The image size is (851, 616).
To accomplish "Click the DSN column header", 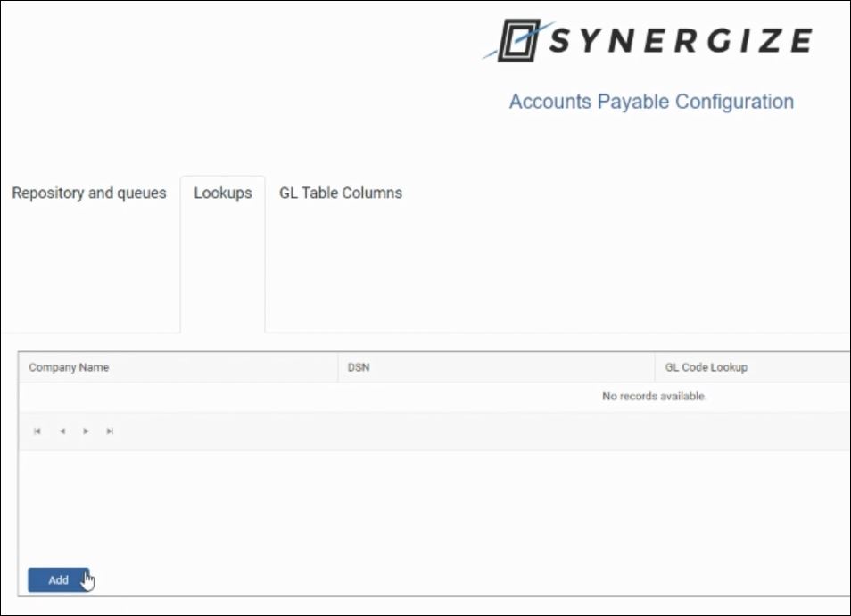I will point(358,367).
